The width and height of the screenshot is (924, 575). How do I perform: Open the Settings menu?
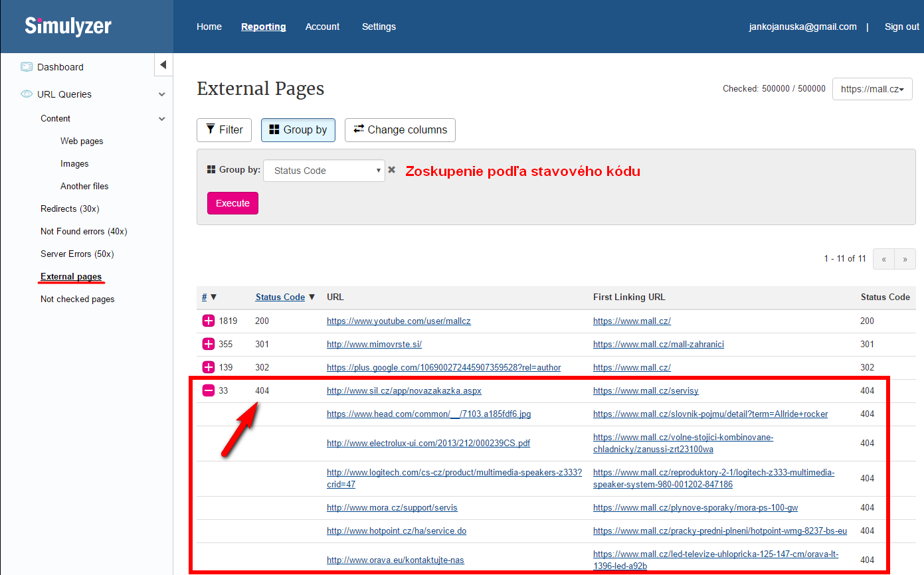(x=379, y=27)
